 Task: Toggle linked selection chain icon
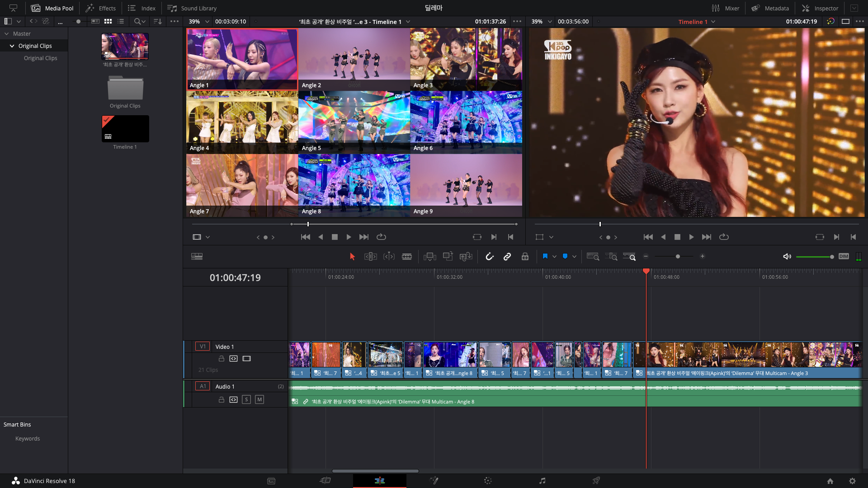pos(507,257)
